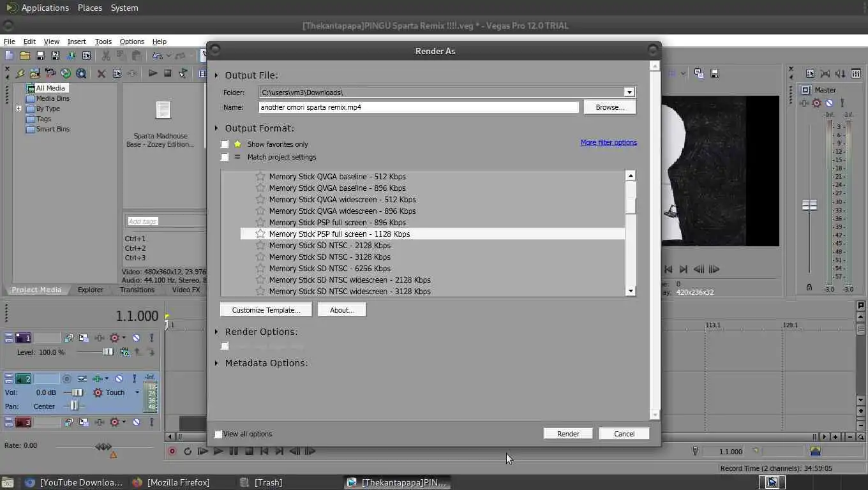Image resolution: width=868 pixels, height=490 pixels.
Task: Open Media Properties icon in Project Media toolbar
Action: point(117,73)
